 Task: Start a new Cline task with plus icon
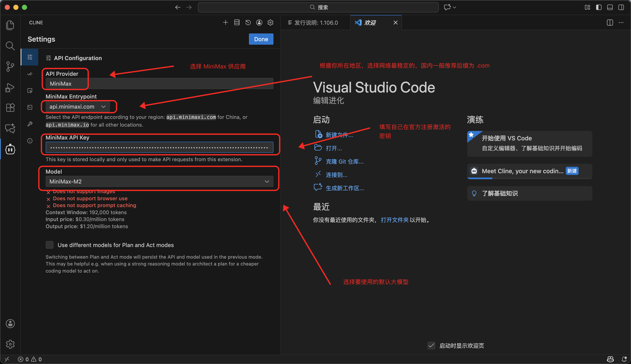click(225, 23)
